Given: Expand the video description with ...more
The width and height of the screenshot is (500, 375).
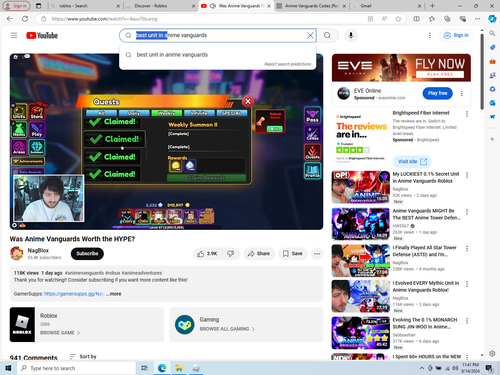Looking at the screenshot, I should [114, 294].
